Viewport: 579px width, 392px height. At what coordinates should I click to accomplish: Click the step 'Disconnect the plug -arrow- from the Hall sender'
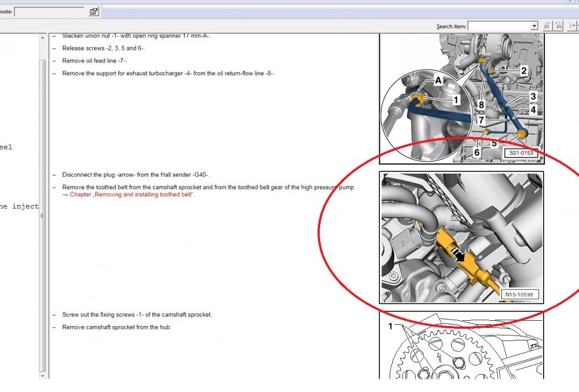[x=135, y=175]
